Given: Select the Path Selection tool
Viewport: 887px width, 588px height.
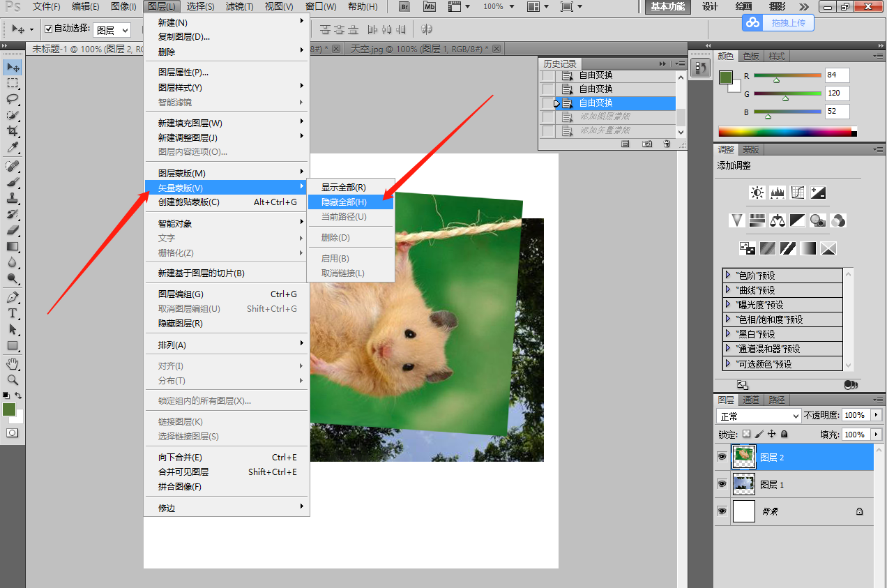Looking at the screenshot, I should [13, 330].
